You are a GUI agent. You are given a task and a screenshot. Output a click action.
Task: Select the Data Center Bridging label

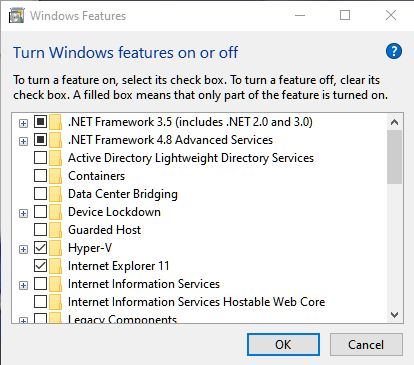point(123,194)
